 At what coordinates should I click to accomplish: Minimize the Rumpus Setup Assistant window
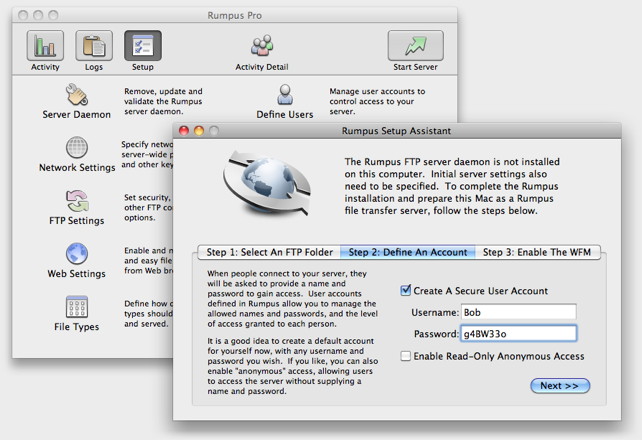(199, 131)
